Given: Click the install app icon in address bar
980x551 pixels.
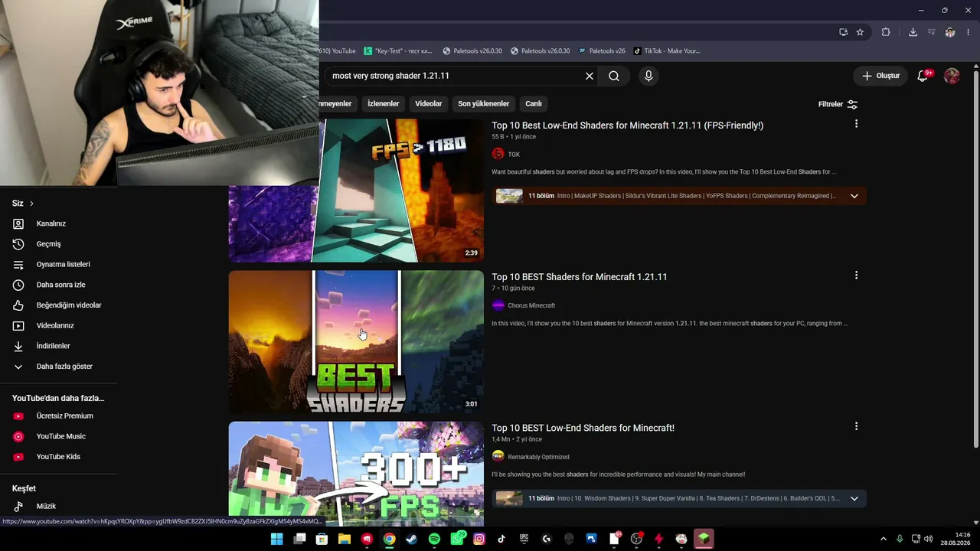Looking at the screenshot, I should (x=843, y=32).
